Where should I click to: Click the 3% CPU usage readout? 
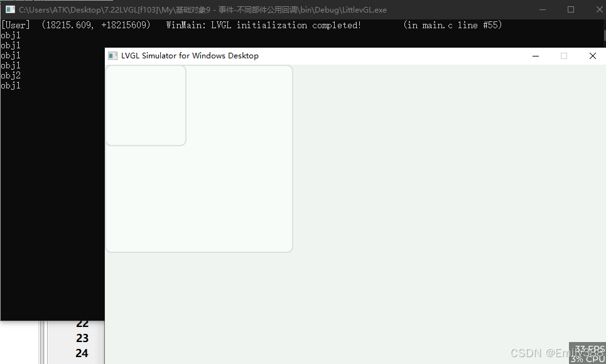[x=586, y=358]
